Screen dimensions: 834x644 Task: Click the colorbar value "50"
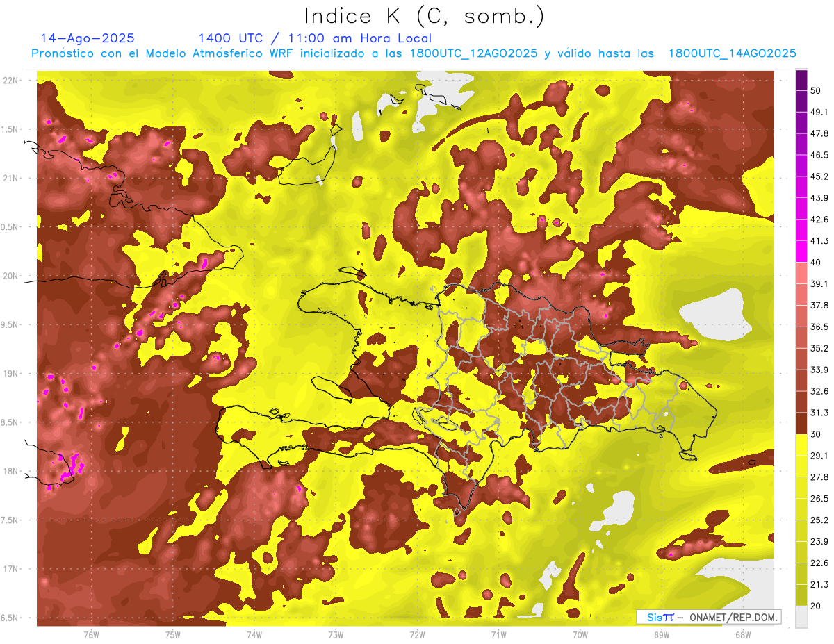coord(817,91)
